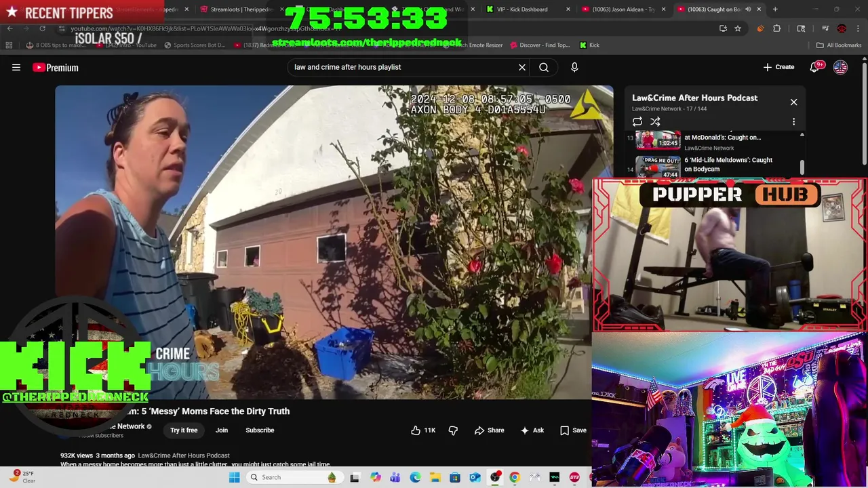Open Microsoft Teams from the taskbar
The image size is (868, 488).
(x=395, y=477)
